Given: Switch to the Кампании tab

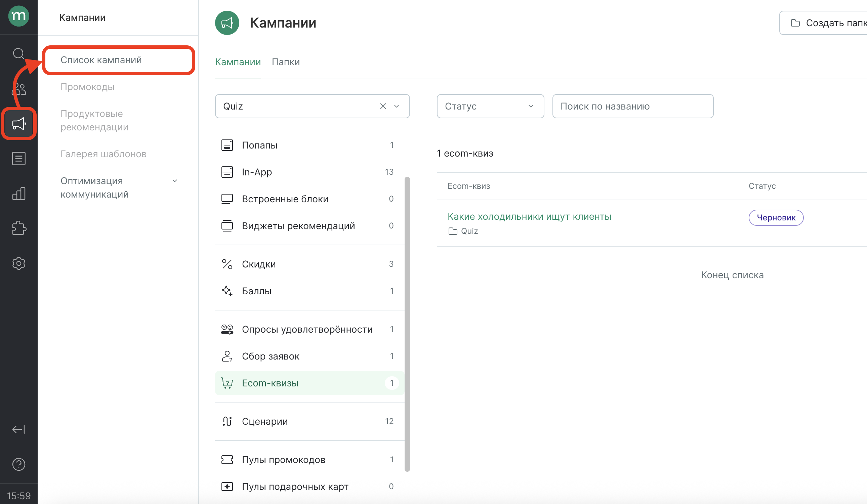Looking at the screenshot, I should pos(238,62).
